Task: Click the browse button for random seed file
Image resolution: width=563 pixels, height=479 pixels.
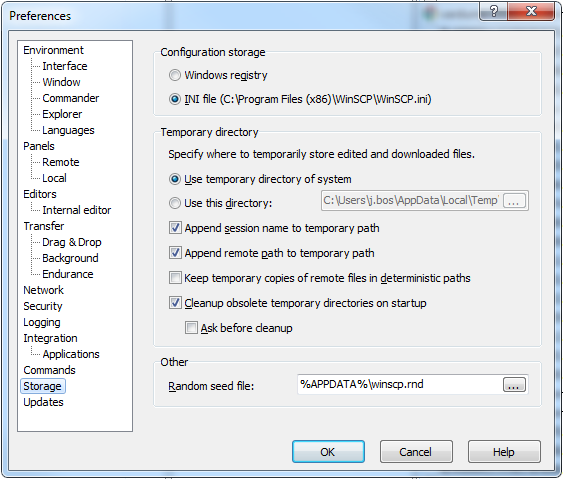Action: (x=514, y=385)
